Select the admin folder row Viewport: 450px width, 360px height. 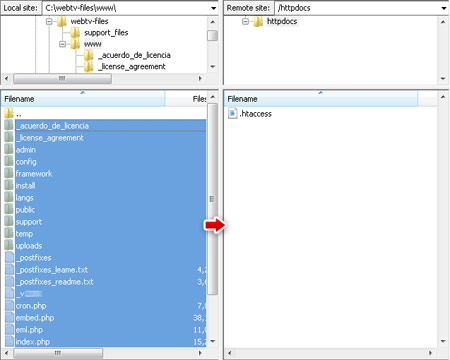click(104, 150)
